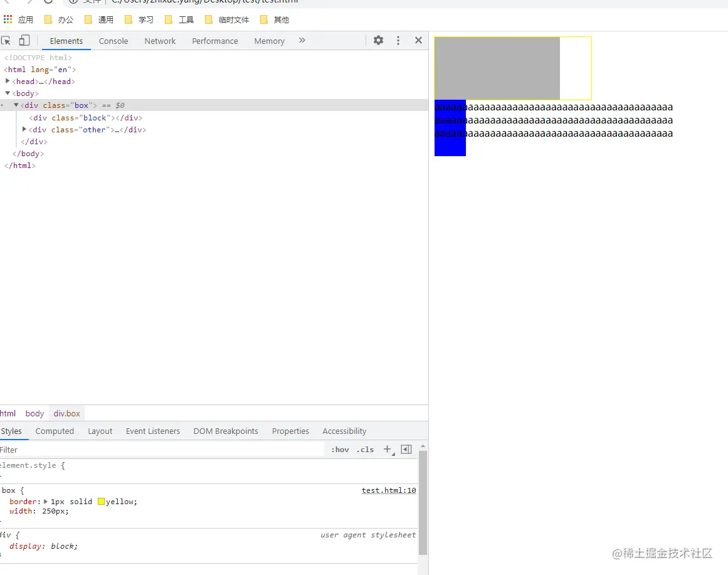Toggle the computed styles sidebar icon
The width and height of the screenshot is (728, 575).
[x=406, y=449]
